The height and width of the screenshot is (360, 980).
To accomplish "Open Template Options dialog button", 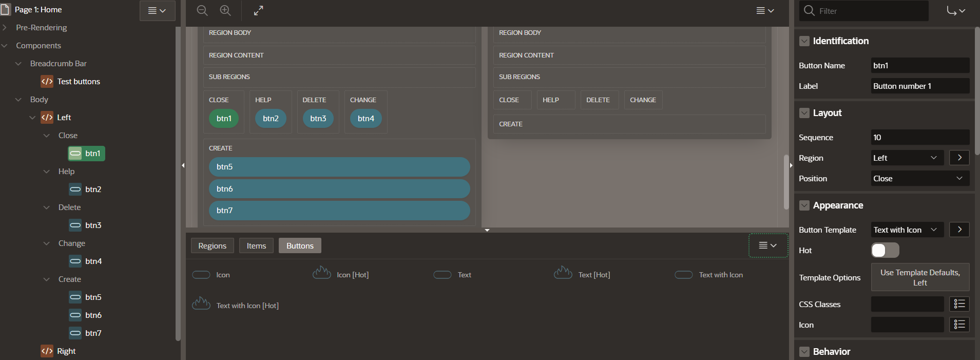I will tap(920, 277).
